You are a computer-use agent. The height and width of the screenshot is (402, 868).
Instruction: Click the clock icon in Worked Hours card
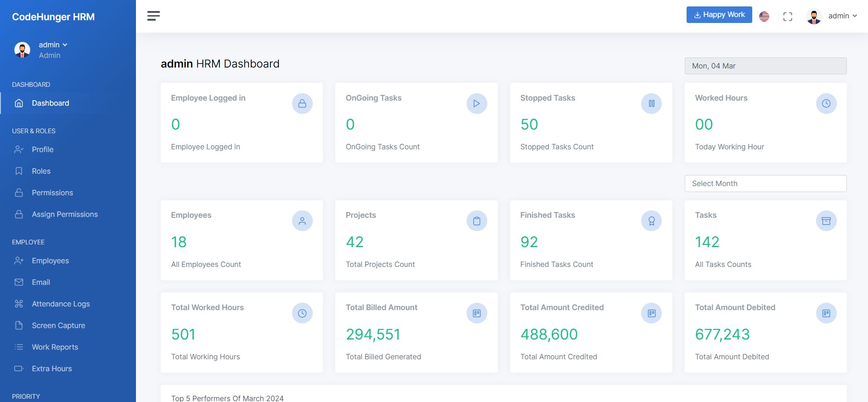click(826, 104)
